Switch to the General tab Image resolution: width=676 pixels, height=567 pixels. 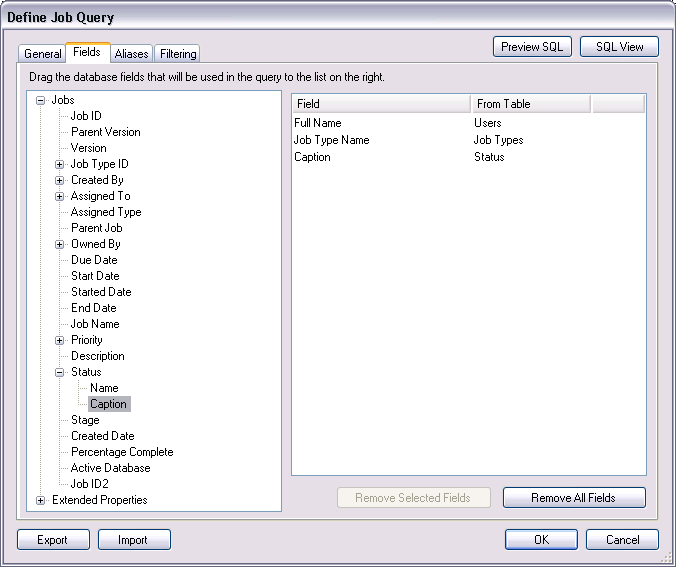[x=42, y=54]
